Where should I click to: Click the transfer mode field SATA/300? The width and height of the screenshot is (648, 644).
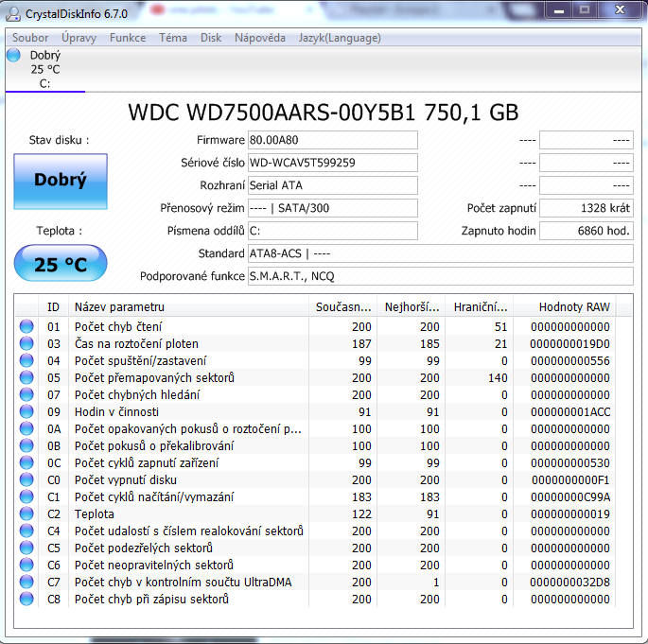[333, 208]
